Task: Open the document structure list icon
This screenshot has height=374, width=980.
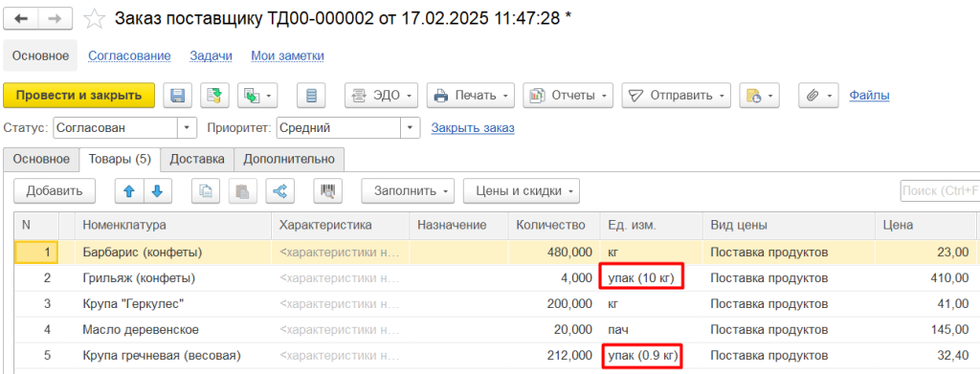Action: point(311,96)
